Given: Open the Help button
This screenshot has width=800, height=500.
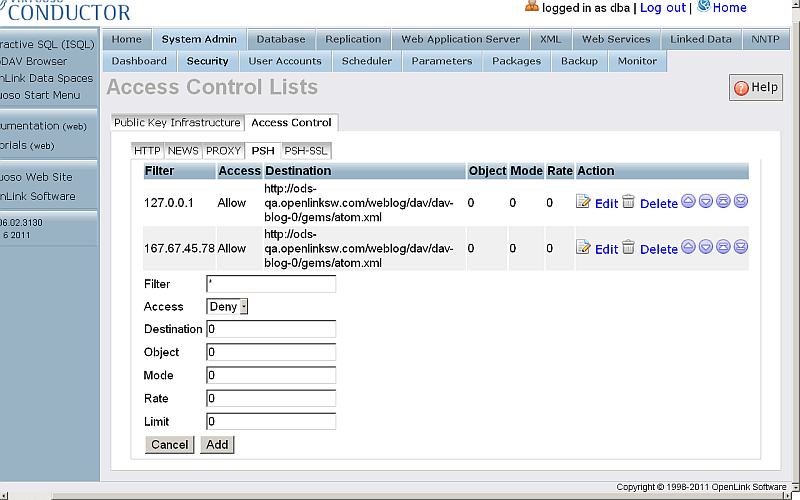Looking at the screenshot, I should [756, 87].
